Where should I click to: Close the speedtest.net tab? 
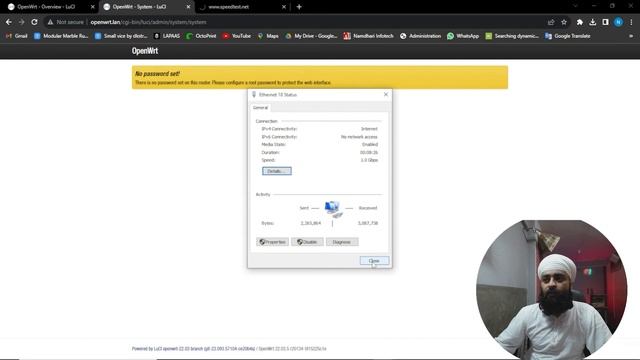(284, 7)
